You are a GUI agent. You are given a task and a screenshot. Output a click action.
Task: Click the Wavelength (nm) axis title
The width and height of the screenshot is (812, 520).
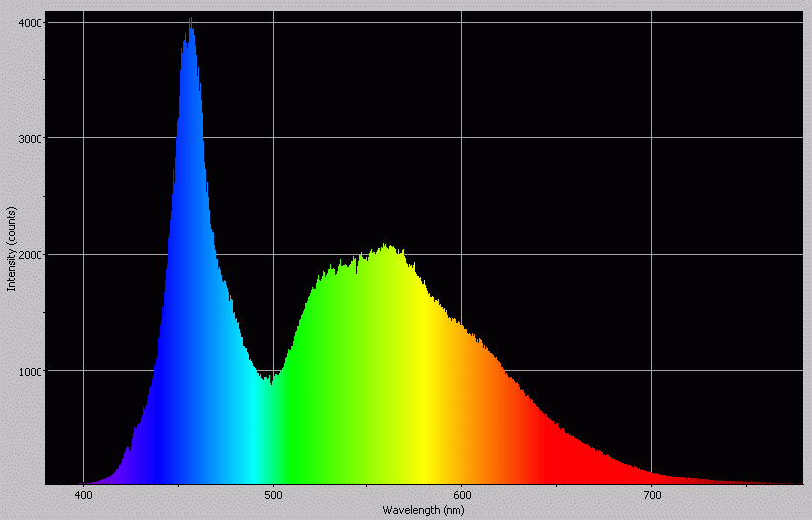(423, 510)
